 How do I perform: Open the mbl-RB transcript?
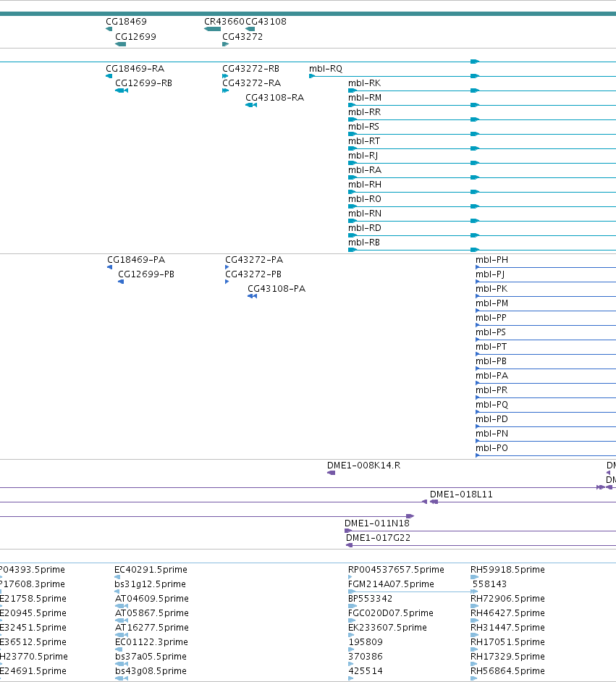364,243
